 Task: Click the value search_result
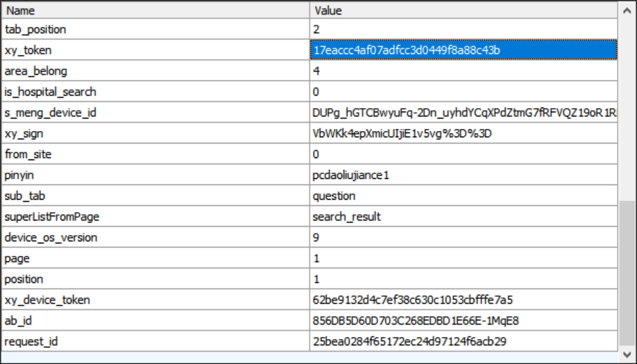[x=464, y=216]
